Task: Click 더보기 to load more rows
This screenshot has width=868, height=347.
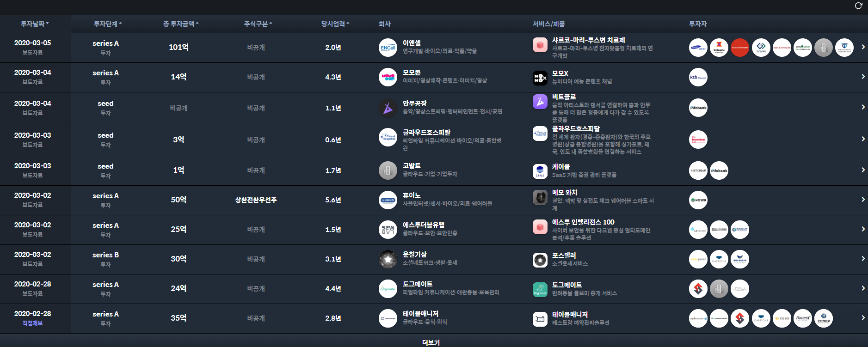Action: click(431, 342)
